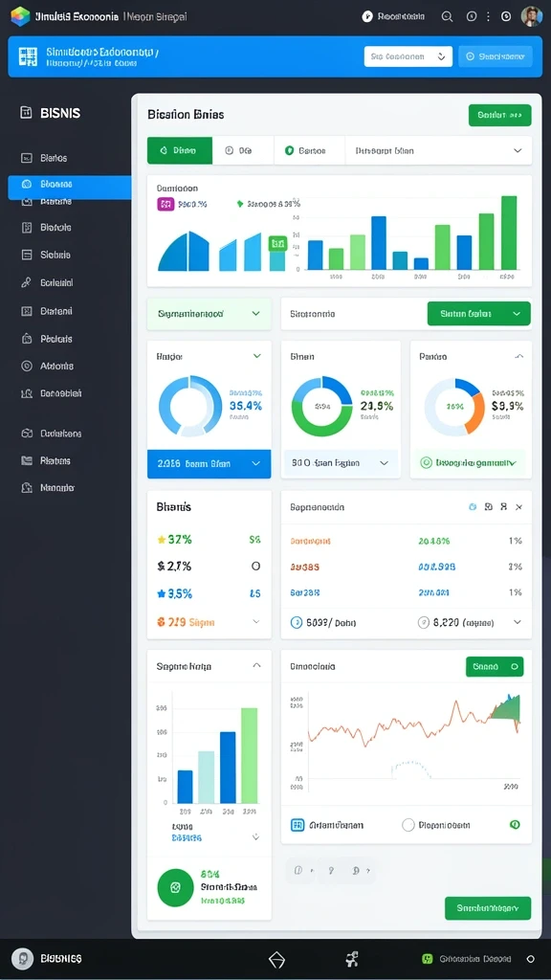The height and width of the screenshot is (980, 551).
Task: Click the tall green bar in top chart
Action: coord(509,233)
